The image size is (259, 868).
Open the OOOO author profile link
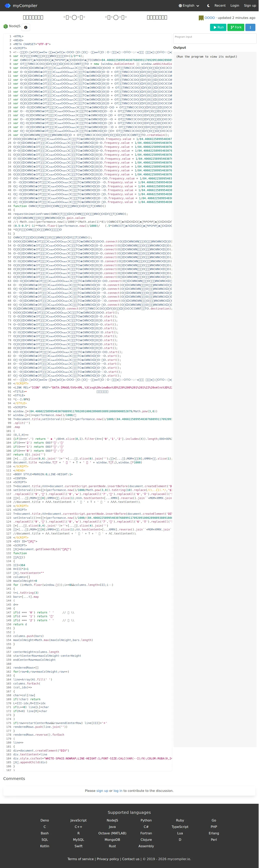[x=209, y=18]
